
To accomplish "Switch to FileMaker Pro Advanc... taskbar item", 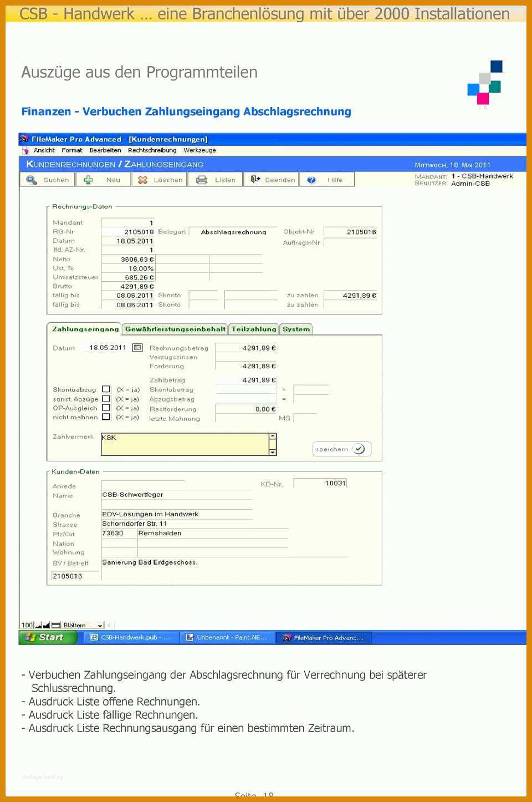I will pos(324,637).
